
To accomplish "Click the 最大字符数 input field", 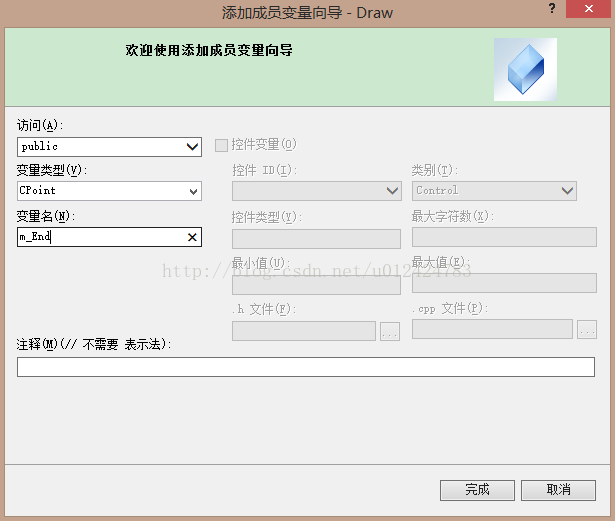I will tap(504, 237).
